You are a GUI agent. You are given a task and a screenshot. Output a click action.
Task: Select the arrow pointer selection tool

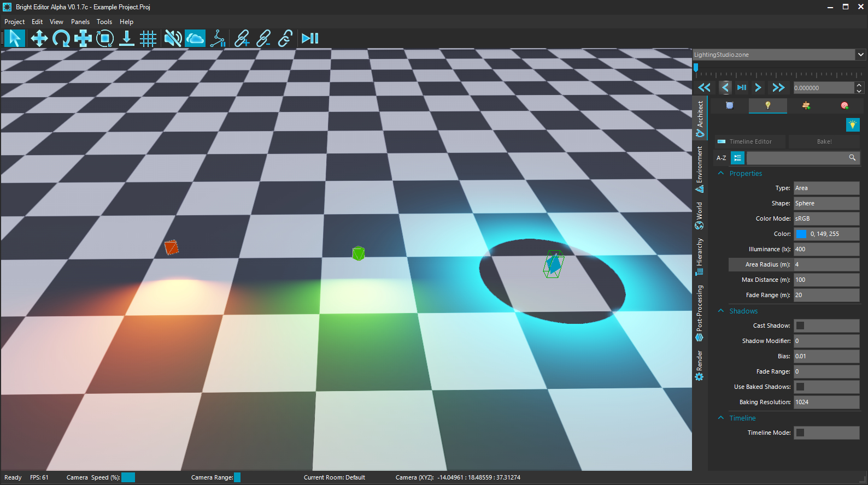coord(15,38)
